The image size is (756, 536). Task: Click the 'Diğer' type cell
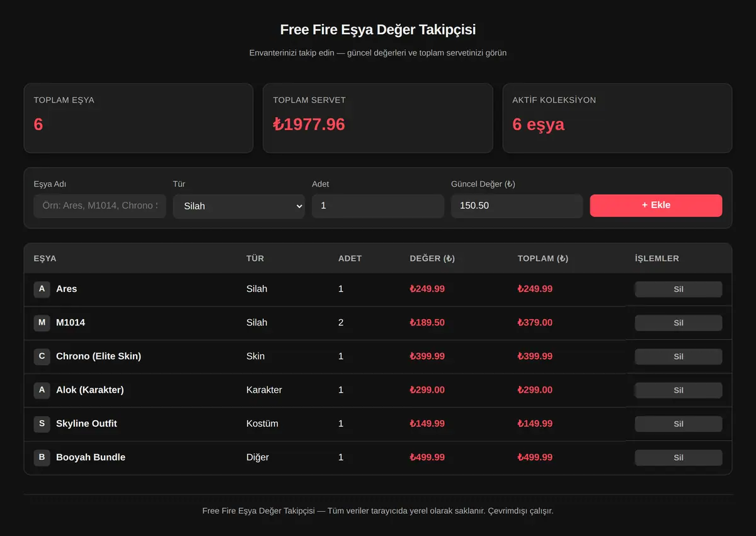[258, 457]
